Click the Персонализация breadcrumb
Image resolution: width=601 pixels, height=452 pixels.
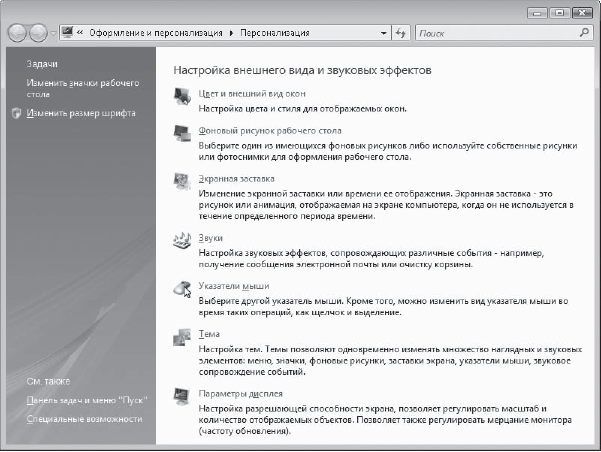[275, 33]
